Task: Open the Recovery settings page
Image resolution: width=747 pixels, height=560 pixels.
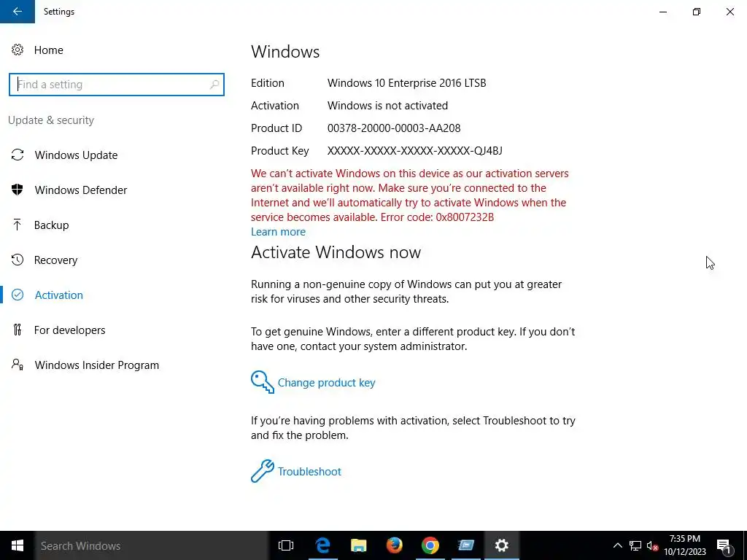Action: click(x=55, y=260)
